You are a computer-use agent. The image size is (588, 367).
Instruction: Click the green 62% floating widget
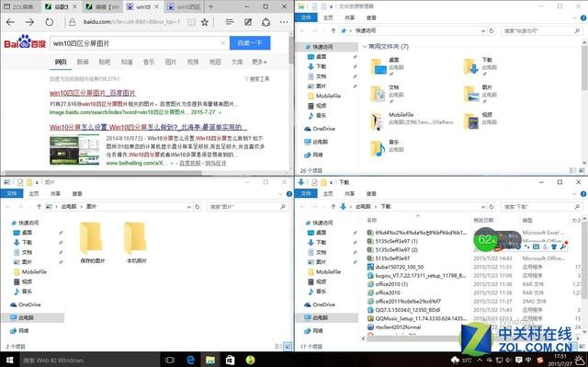(485, 239)
